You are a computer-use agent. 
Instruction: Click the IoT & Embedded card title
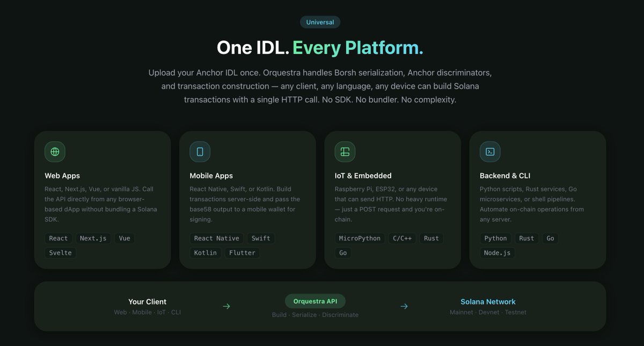[x=363, y=176]
